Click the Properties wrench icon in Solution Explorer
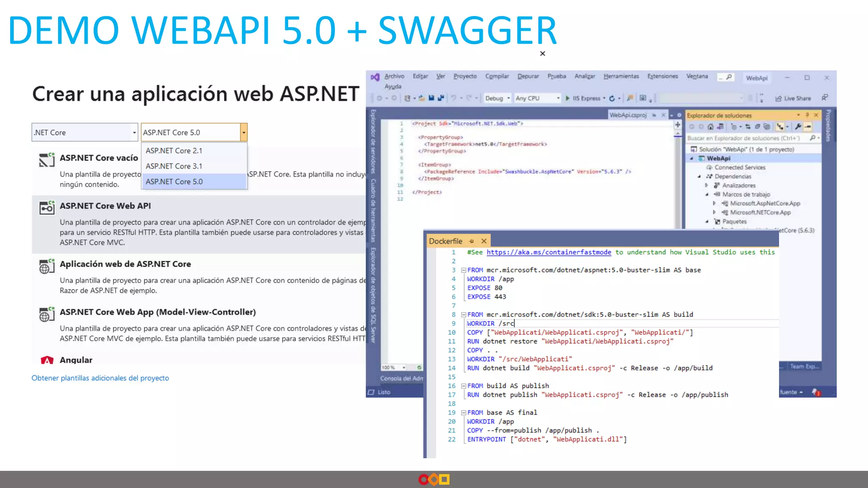Screen dimensions: 868x488 tap(798, 127)
